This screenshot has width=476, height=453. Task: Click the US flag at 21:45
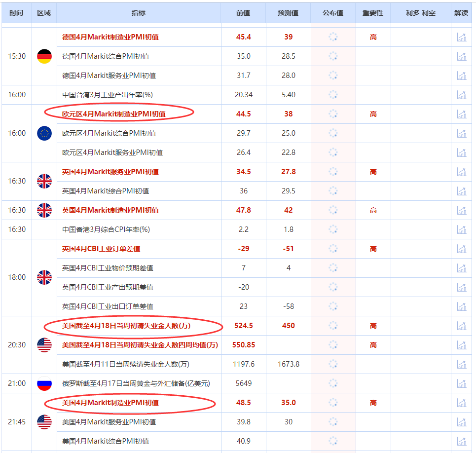coord(44,422)
